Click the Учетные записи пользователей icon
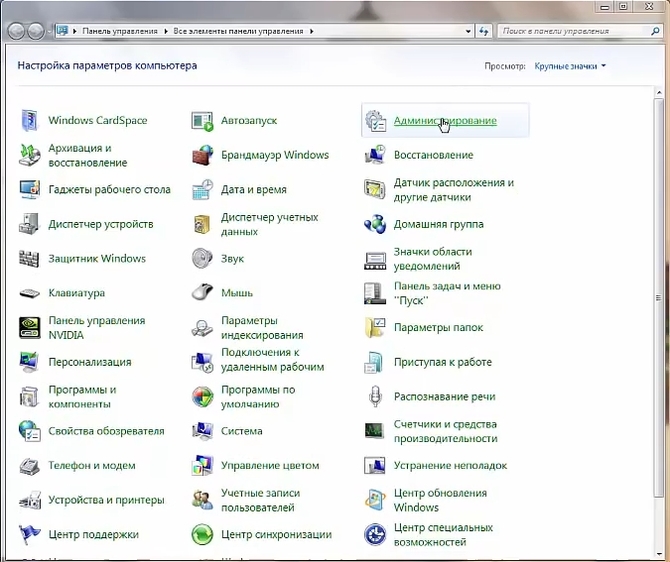Viewport: 670px width, 562px height. [x=202, y=500]
